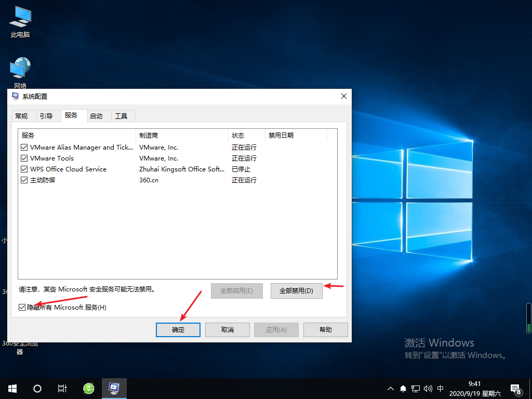532x399 pixels.
Task: Click the speaker volume icon in tray
Action: coord(428,388)
